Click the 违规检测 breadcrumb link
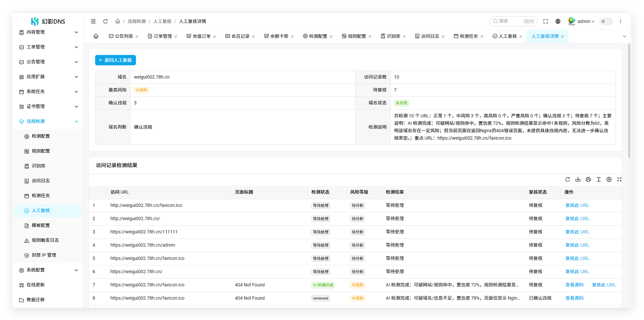This screenshot has width=644, height=320. 137,21
